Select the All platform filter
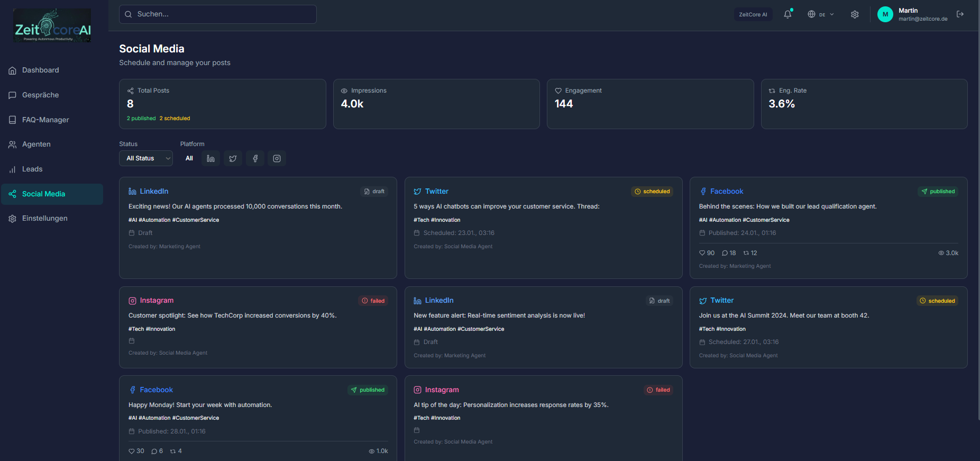 [x=189, y=158]
